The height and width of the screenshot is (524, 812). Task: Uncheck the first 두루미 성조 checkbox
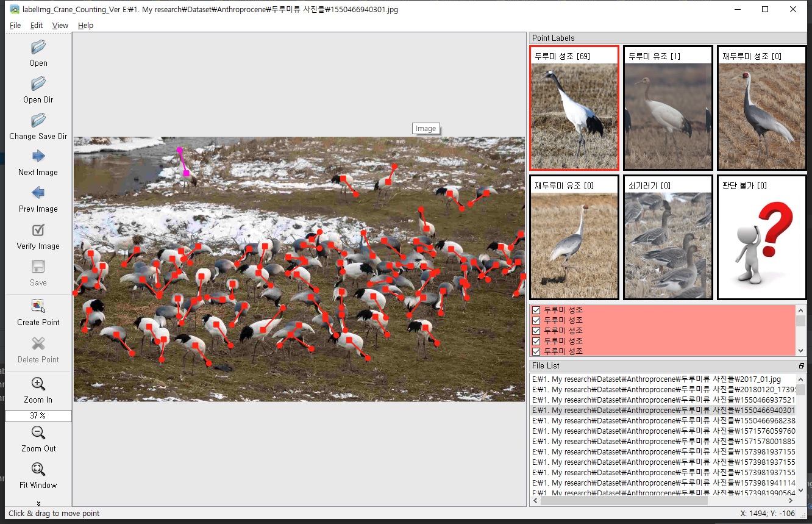click(536, 310)
